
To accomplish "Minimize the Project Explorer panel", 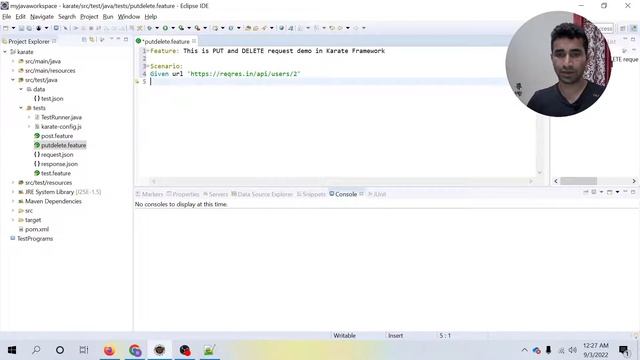I will coord(118,39).
